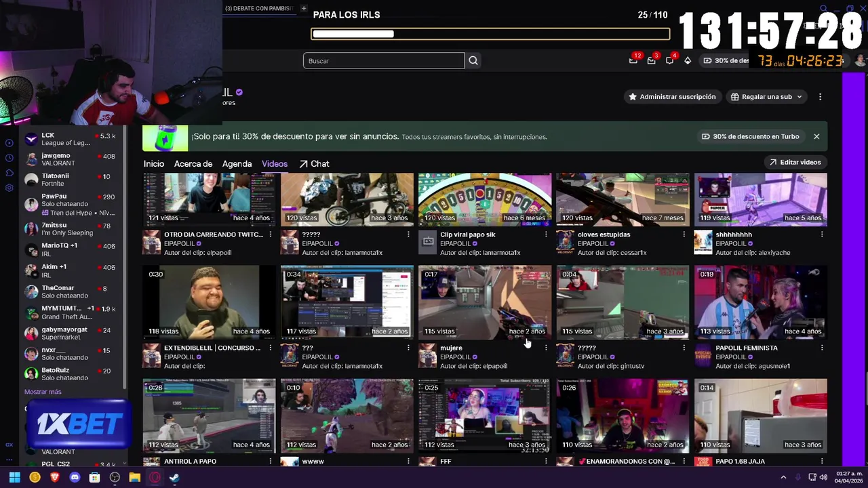Open BetoRuiz channel in the sidebar

coord(71,374)
